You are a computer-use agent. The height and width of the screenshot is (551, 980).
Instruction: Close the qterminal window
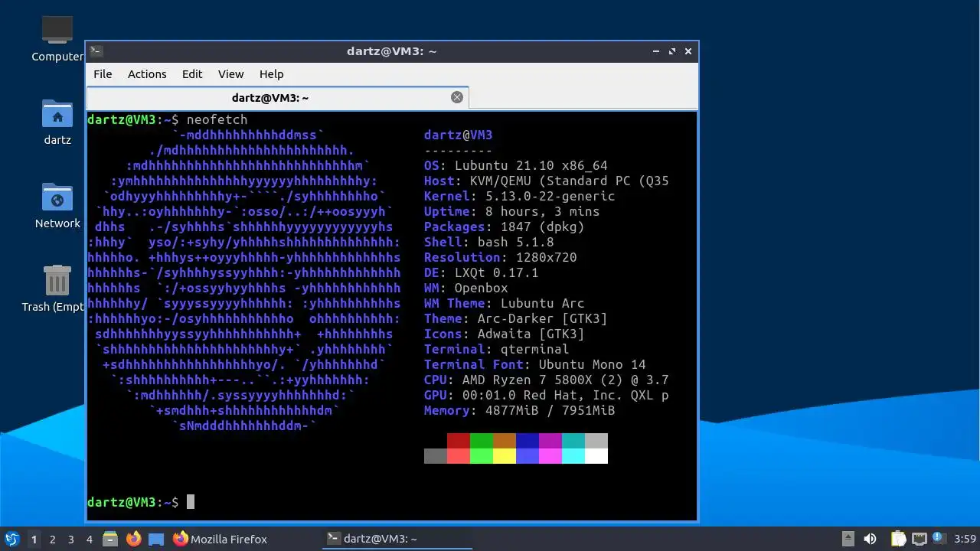click(x=688, y=51)
